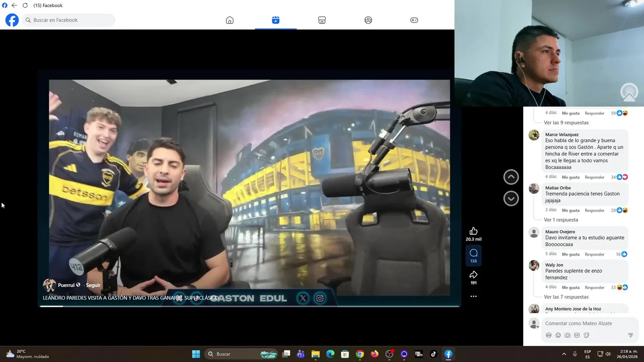Add a GIF to the comment
The height and width of the screenshot is (362, 644).
tap(577, 335)
